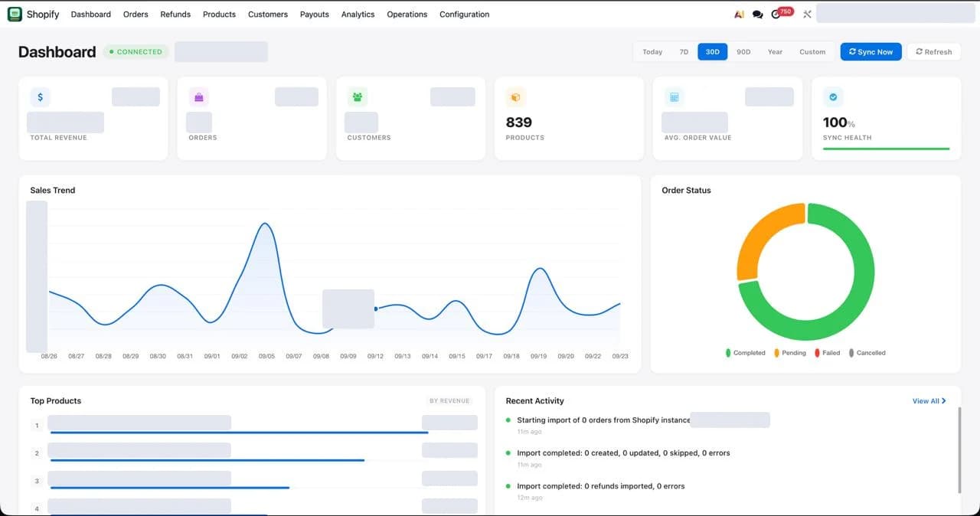The height and width of the screenshot is (516, 980).
Task: Click the 09/19 date axis label
Action: pos(538,357)
